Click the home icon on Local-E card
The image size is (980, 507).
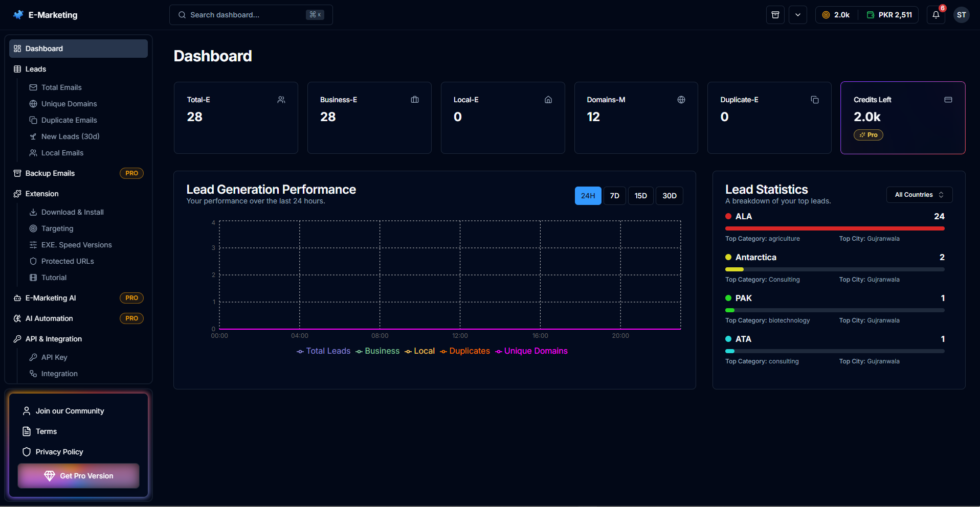[x=548, y=100]
